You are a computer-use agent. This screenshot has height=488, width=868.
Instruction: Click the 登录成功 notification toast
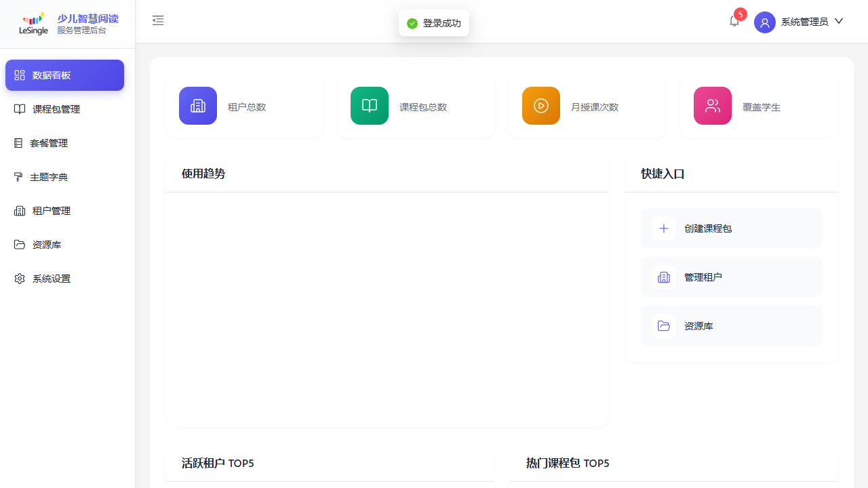434,24
